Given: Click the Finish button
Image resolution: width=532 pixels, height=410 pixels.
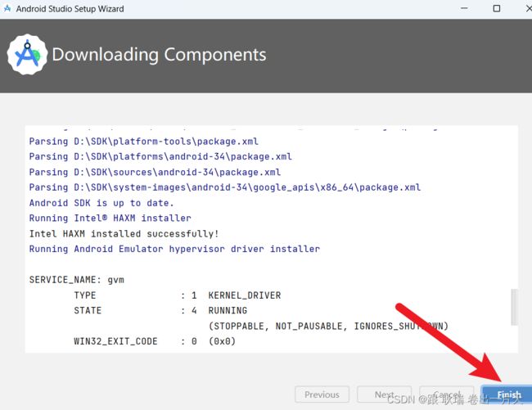Looking at the screenshot, I should pyautogui.click(x=507, y=394).
